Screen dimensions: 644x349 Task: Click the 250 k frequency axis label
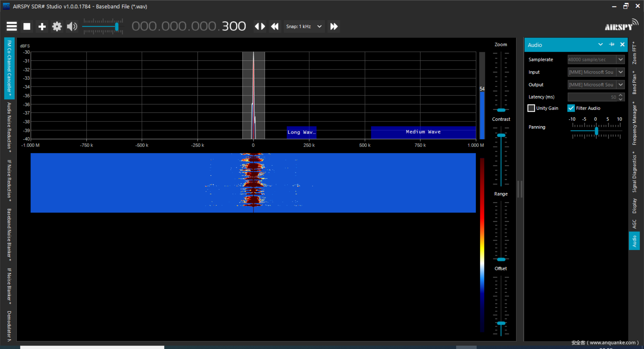pos(309,145)
